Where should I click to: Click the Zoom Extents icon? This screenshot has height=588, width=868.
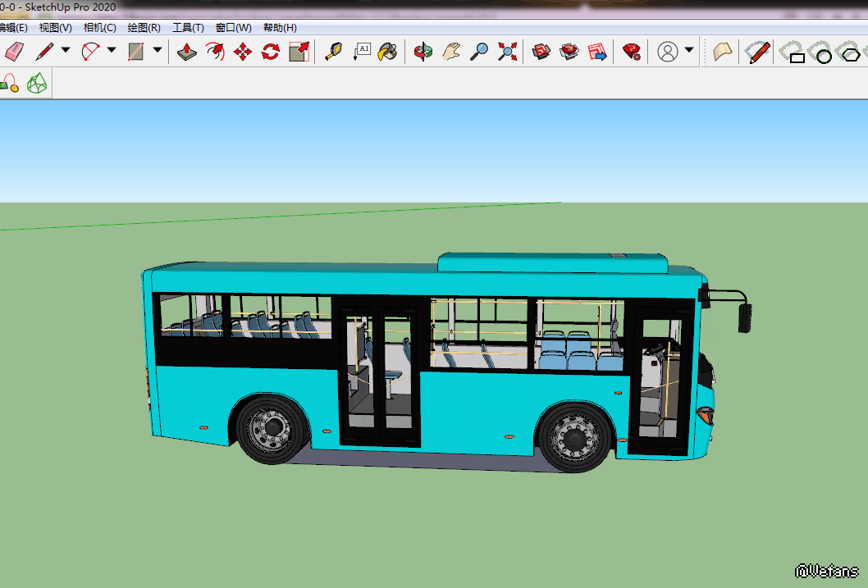point(509,52)
